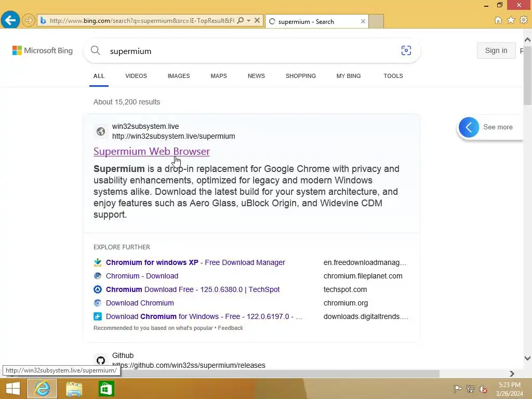Screen dimensions: 532x399
Task: Click the GitHub octocat favicon
Action: pyautogui.click(x=100, y=361)
